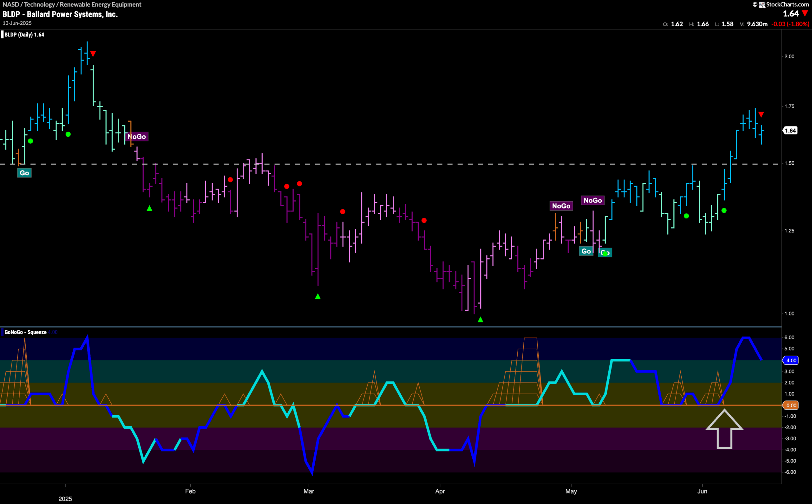The width and height of the screenshot is (812, 504).
Task: Click the 4.00 blue oscillator value tag
Action: pos(791,360)
